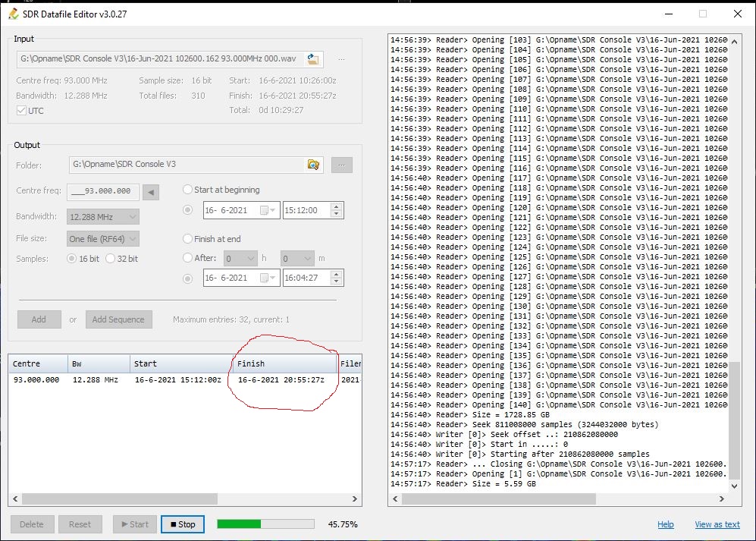
Task: Click the input file open-folder icon
Action: pos(312,59)
